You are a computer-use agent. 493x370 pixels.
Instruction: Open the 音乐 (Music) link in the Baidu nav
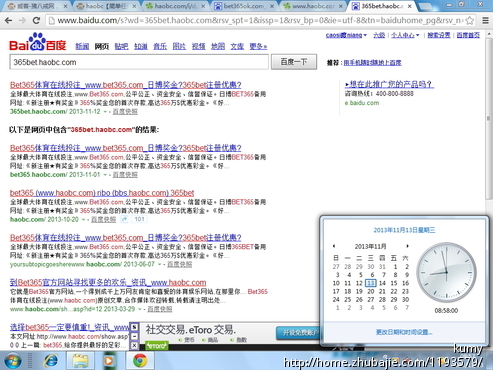click(x=160, y=46)
